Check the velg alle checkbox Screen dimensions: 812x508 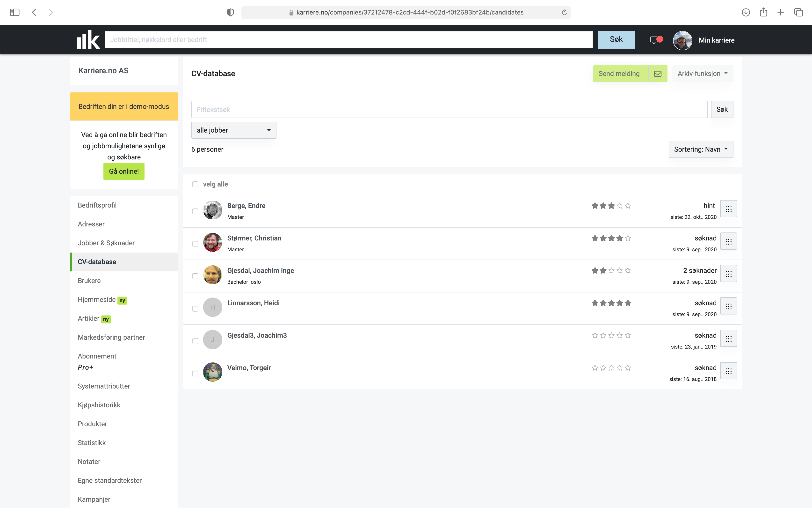[195, 184]
